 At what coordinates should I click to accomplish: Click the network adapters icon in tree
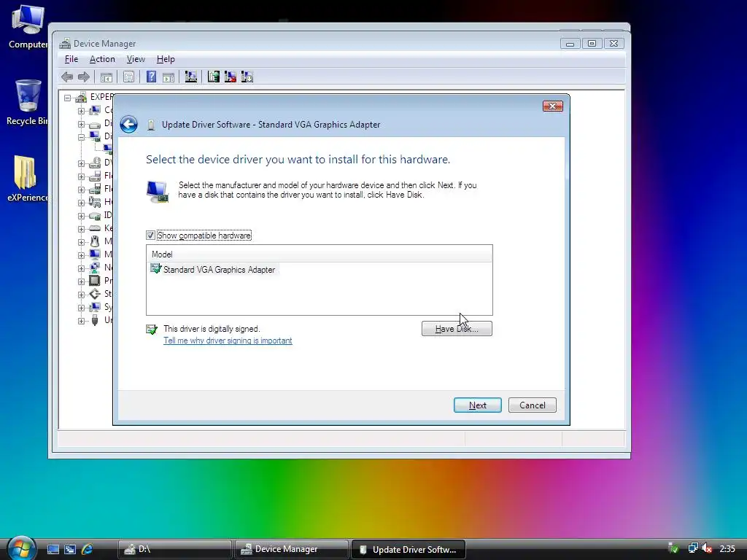(x=95, y=268)
